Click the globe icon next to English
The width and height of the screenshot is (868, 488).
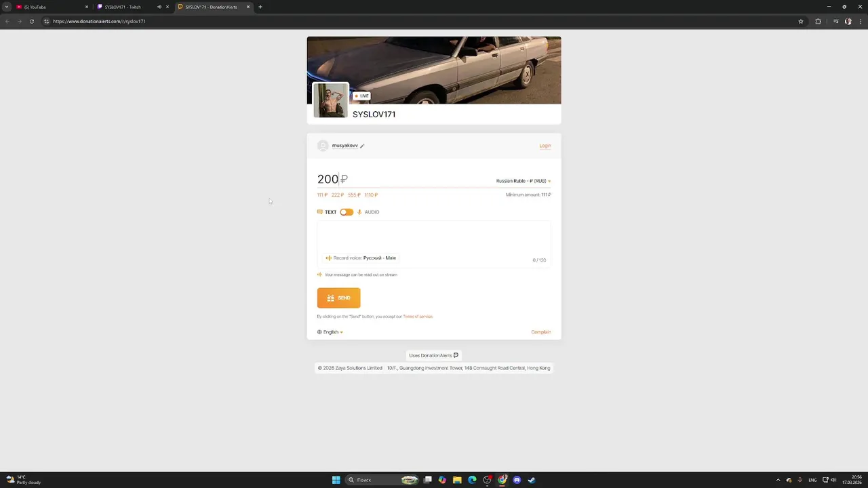pos(319,332)
